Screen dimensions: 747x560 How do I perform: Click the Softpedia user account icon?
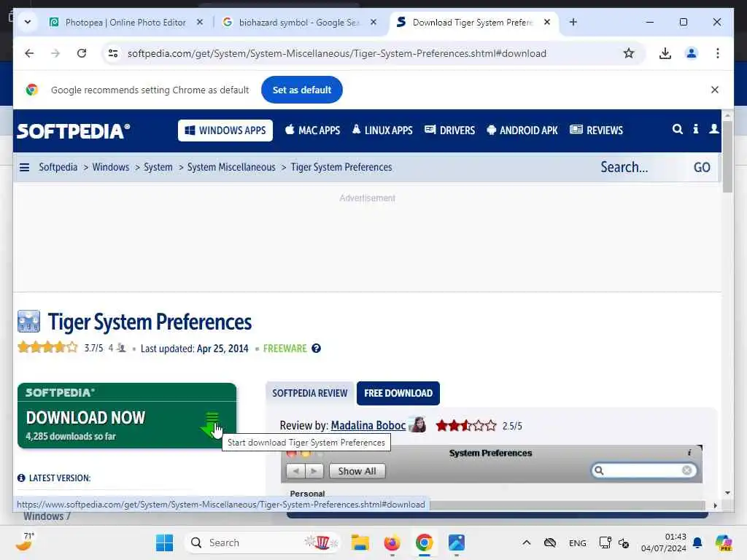coord(713,129)
